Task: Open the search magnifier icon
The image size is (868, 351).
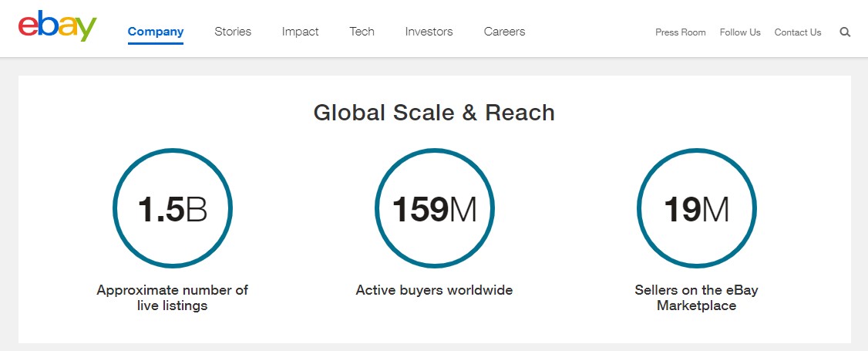Action: [x=845, y=32]
